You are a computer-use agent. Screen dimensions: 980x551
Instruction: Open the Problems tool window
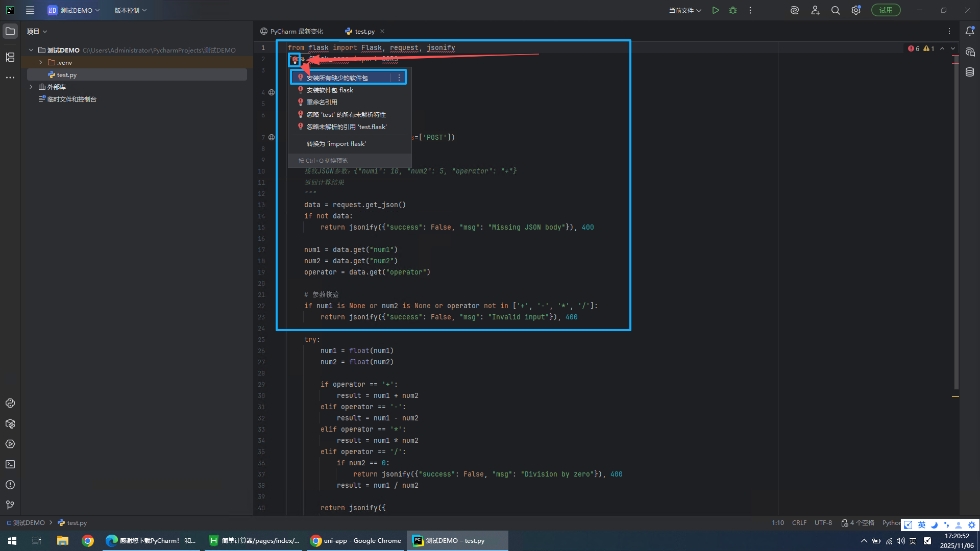[10, 485]
